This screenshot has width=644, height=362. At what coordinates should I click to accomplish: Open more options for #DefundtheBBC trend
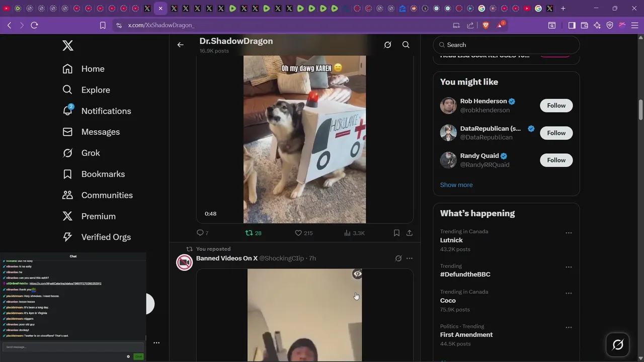coord(569,267)
